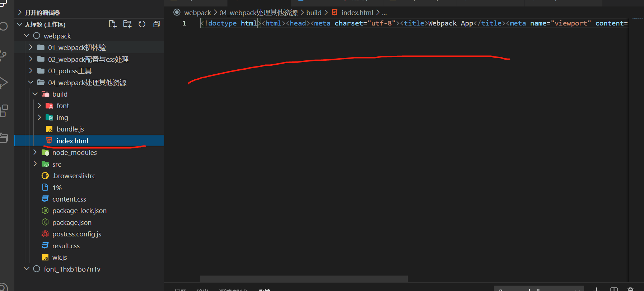Open package.json from the explorer
Screen dimensions: 644x291
(72, 222)
